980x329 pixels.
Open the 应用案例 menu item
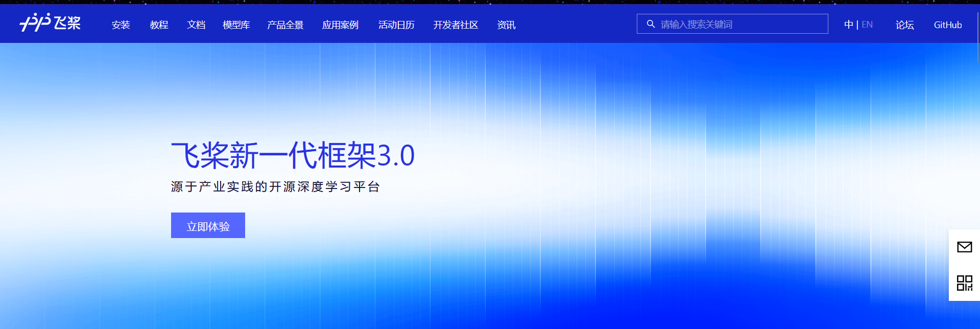(341, 25)
